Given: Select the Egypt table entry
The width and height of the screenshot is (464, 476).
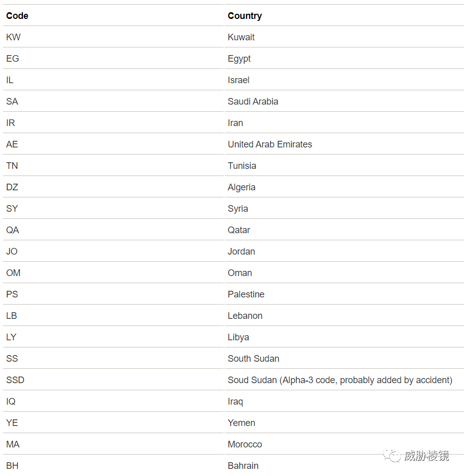Looking at the screenshot, I should [239, 59].
